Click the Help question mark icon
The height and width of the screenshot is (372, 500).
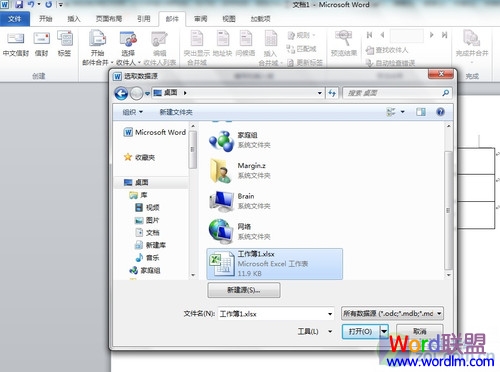[440, 112]
